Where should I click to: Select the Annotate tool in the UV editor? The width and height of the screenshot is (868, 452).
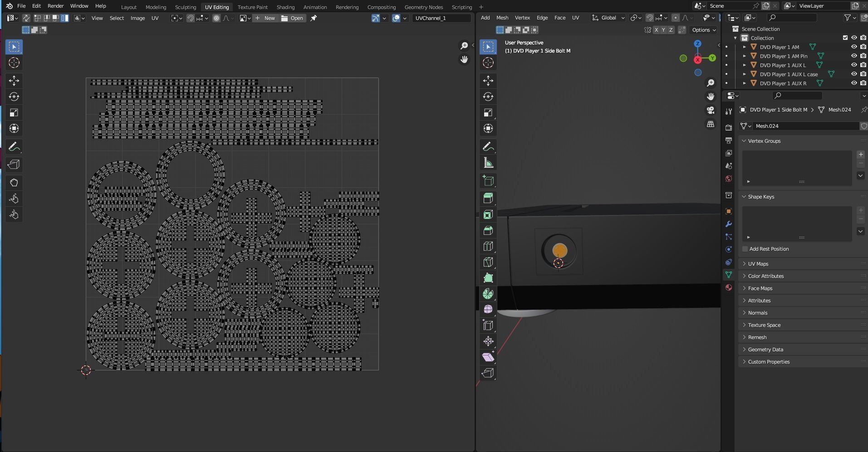14,147
